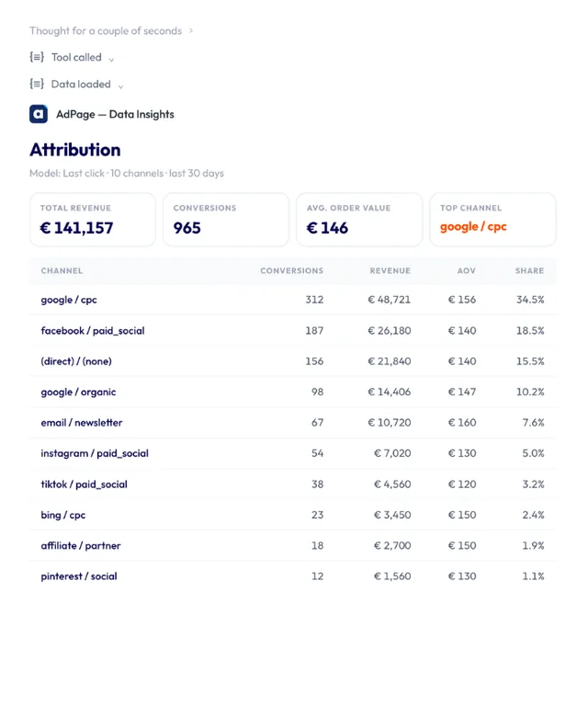The height and width of the screenshot is (717, 588).
Task: Expand the Thought for a couple of seconds arrow
Action: click(x=191, y=30)
